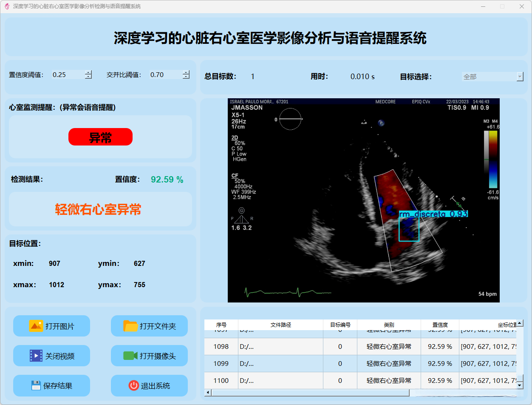This screenshot has height=405, width=532.
Task: Click the floppy disk icon on 保存结果
Action: pos(36,385)
